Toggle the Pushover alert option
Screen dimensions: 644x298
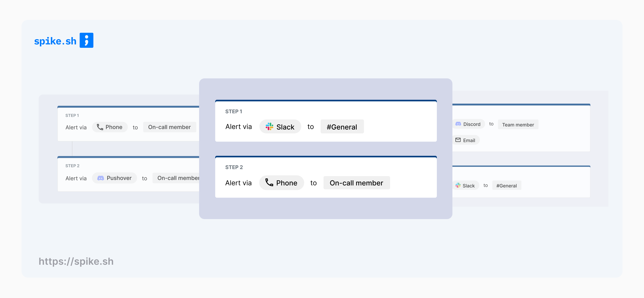pos(114,178)
